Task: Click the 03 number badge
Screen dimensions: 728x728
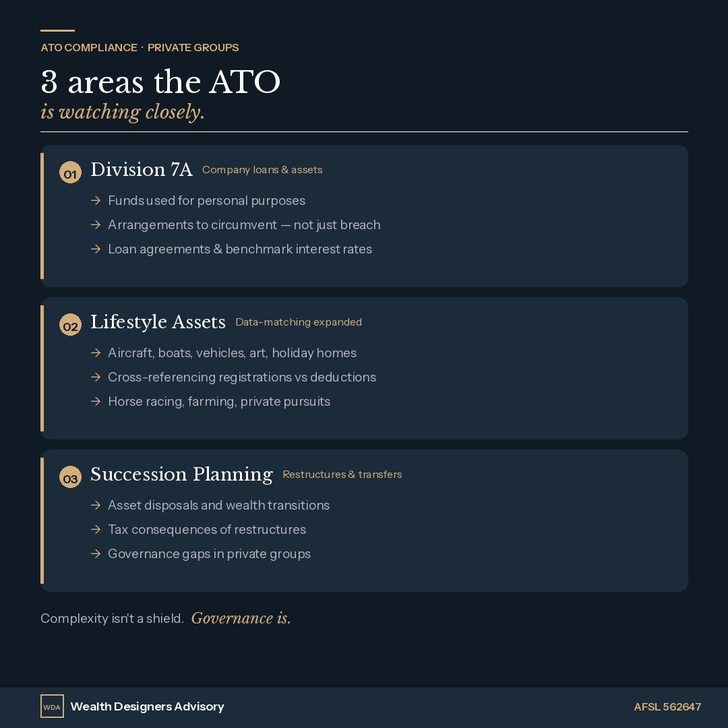Action: (x=70, y=477)
